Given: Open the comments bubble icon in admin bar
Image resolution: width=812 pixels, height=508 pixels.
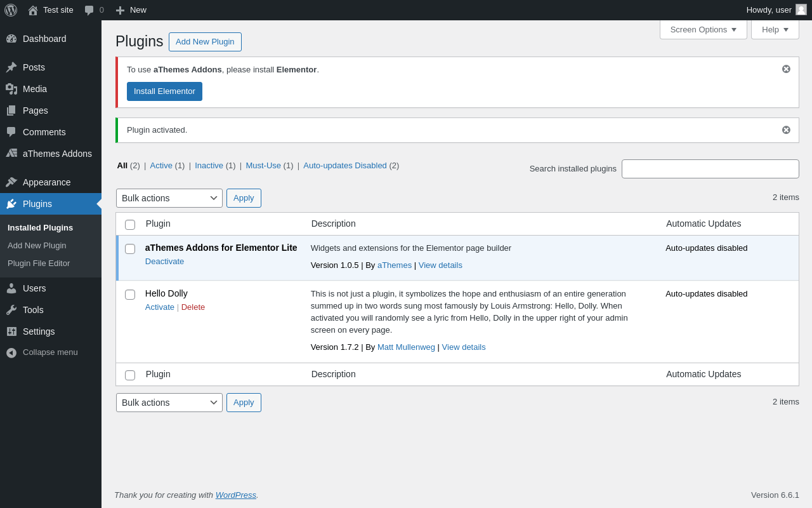Looking at the screenshot, I should [x=89, y=10].
